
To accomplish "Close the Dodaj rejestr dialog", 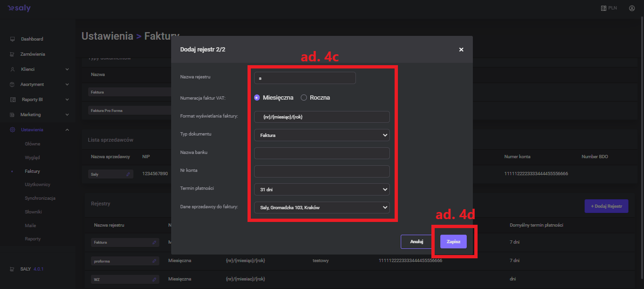I will tap(461, 50).
